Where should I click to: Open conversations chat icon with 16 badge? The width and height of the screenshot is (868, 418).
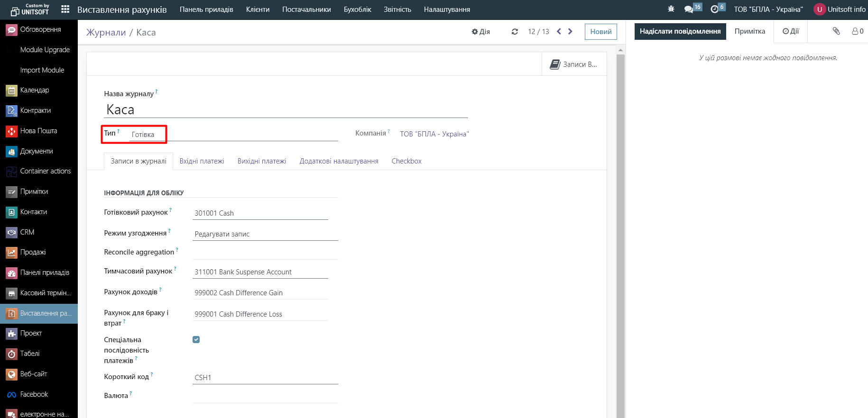pos(689,9)
